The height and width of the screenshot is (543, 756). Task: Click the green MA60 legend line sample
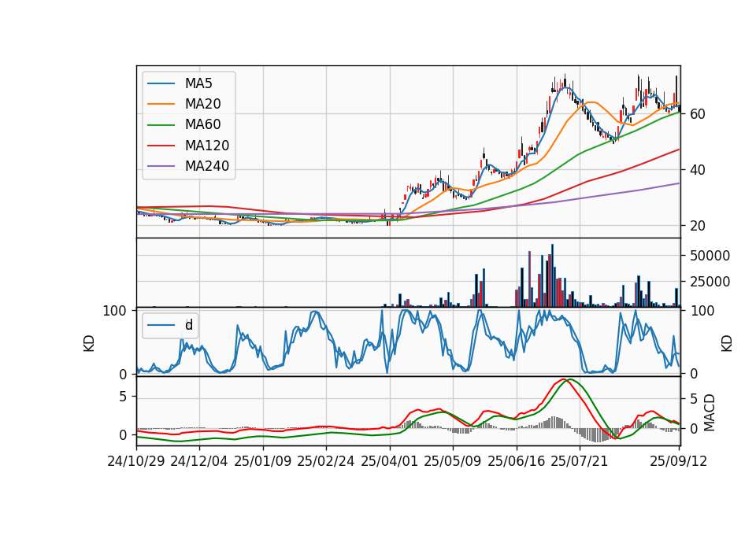click(161, 125)
